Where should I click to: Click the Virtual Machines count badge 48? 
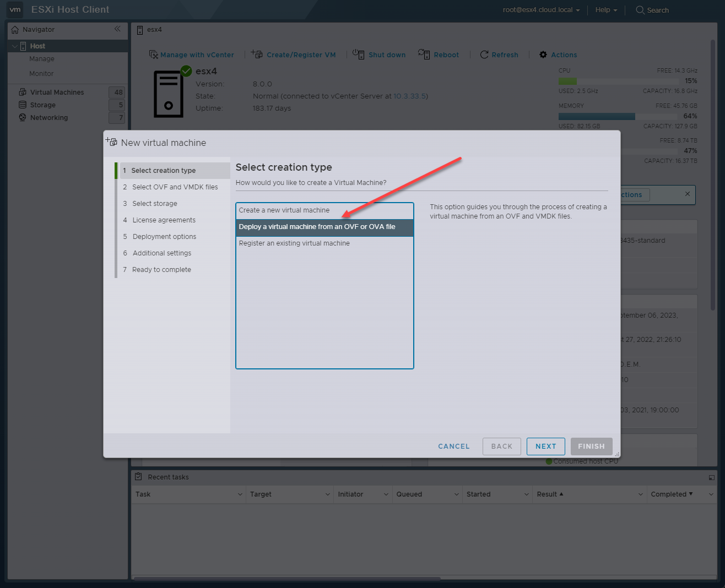pos(117,92)
